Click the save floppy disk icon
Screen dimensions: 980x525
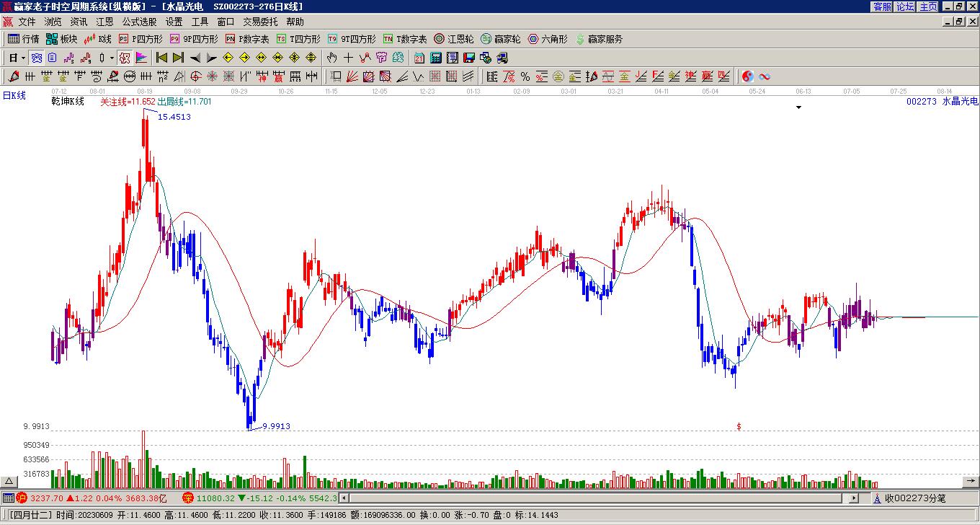[469, 58]
